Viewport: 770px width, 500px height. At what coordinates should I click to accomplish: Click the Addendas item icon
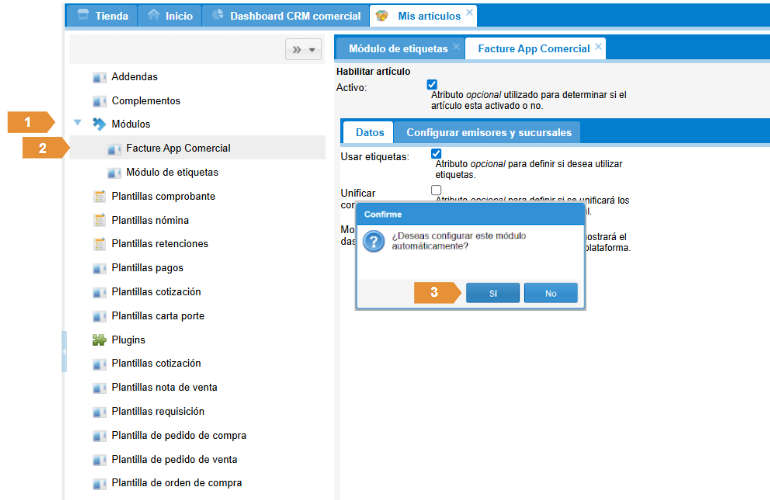click(99, 78)
